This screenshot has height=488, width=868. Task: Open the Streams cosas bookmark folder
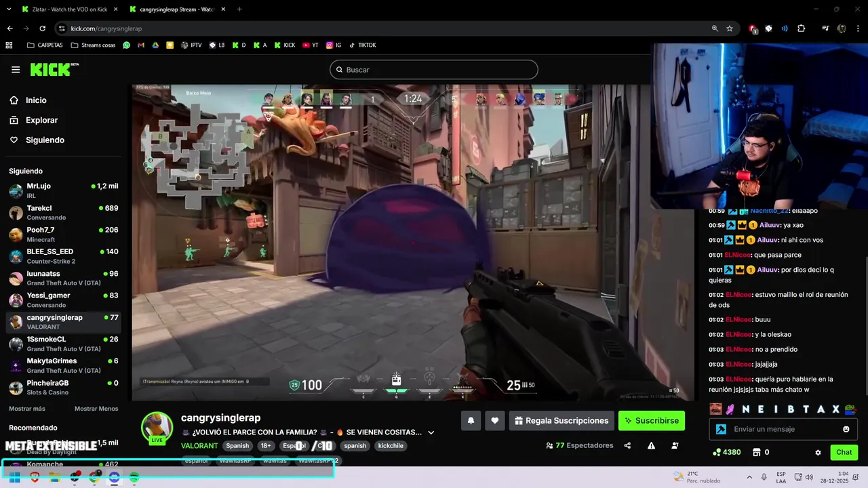tap(93, 45)
